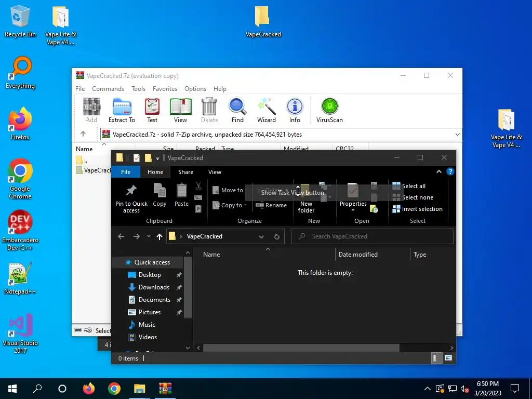532x399 pixels.
Task: Open Find in WinRAR toolbar
Action: point(237,110)
